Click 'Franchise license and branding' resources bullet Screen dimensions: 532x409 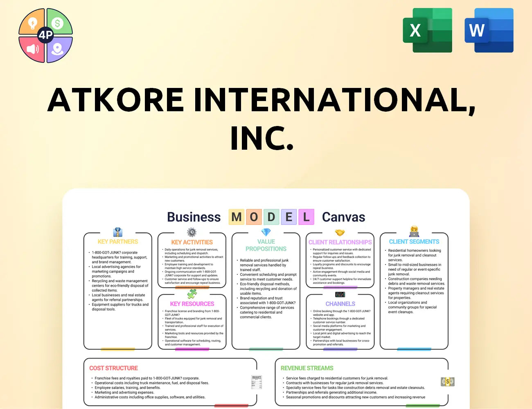[x=191, y=313]
